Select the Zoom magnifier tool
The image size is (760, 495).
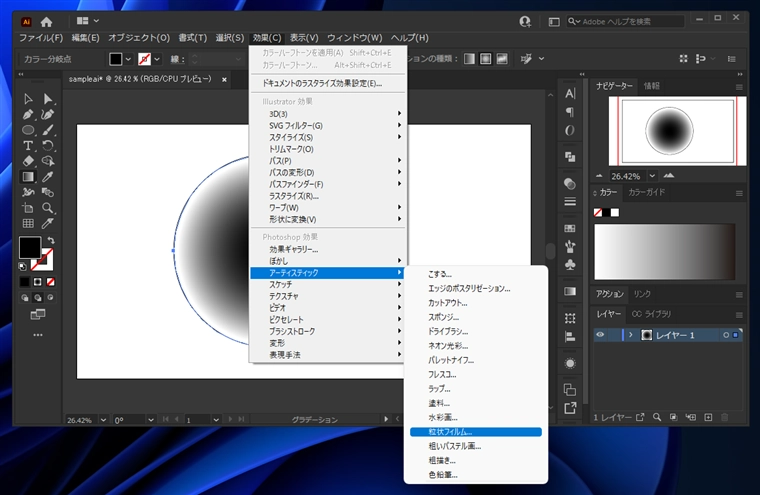[x=48, y=208]
